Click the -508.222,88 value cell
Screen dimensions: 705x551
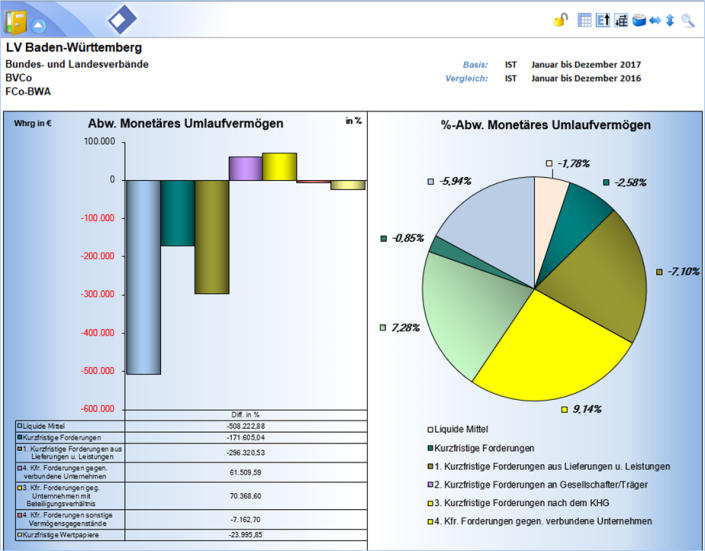[x=243, y=425]
